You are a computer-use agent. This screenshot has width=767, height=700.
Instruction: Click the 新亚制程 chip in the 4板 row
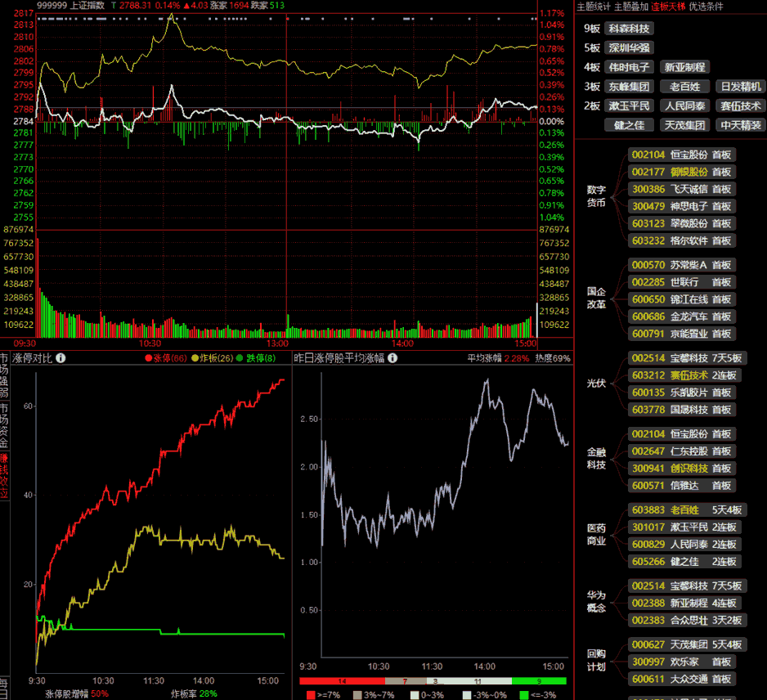click(685, 67)
